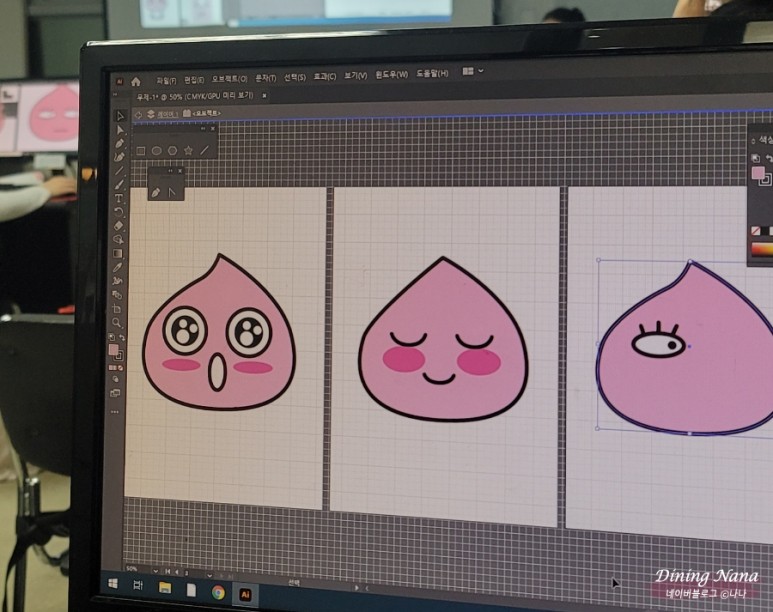This screenshot has height=612, width=773.
Task: Open the 효과(C) menu
Action: [x=325, y=76]
